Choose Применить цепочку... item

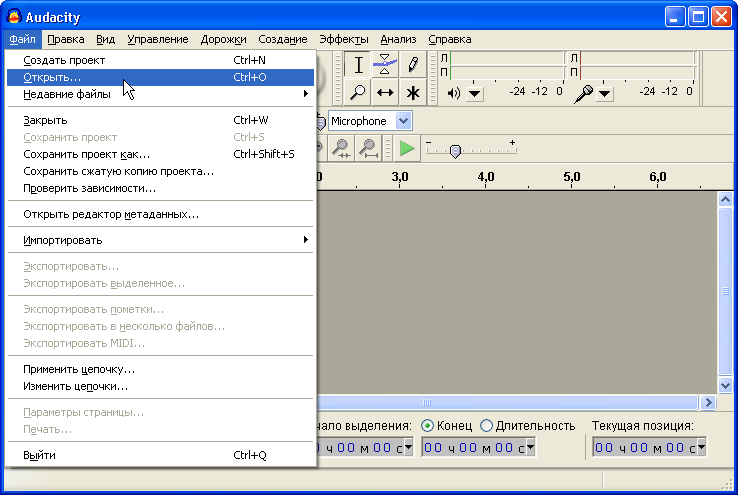tap(160, 369)
